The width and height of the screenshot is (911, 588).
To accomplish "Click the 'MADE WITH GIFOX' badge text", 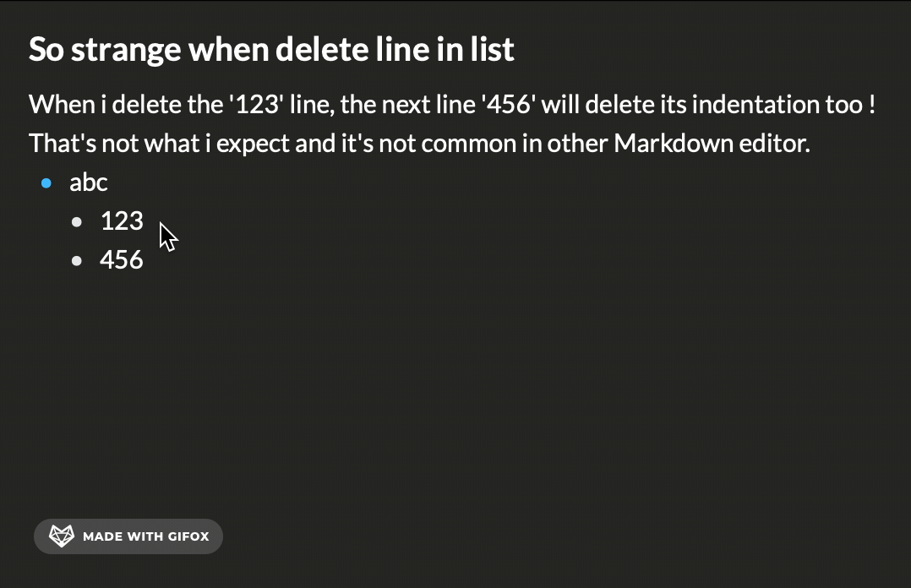I will coord(145,536).
